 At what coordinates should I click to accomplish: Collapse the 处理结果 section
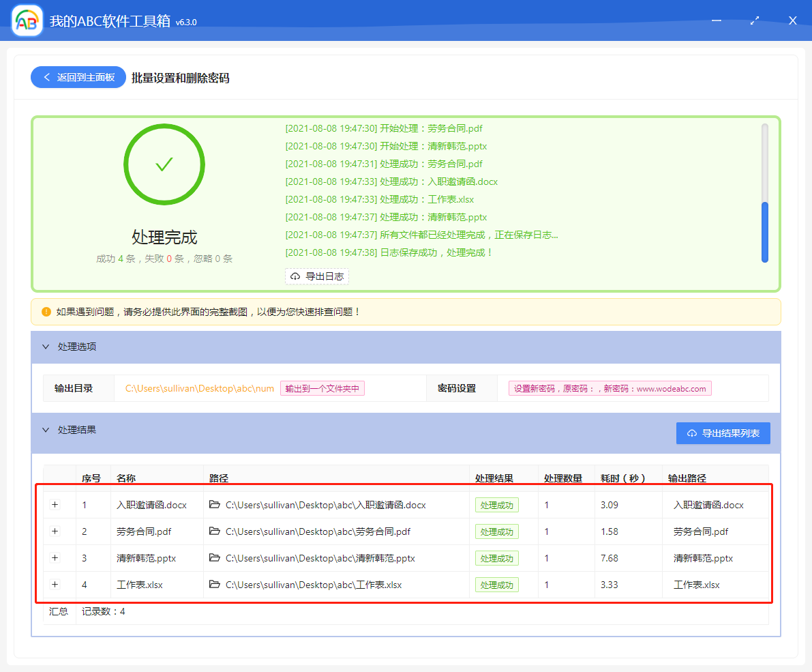pyautogui.click(x=47, y=429)
